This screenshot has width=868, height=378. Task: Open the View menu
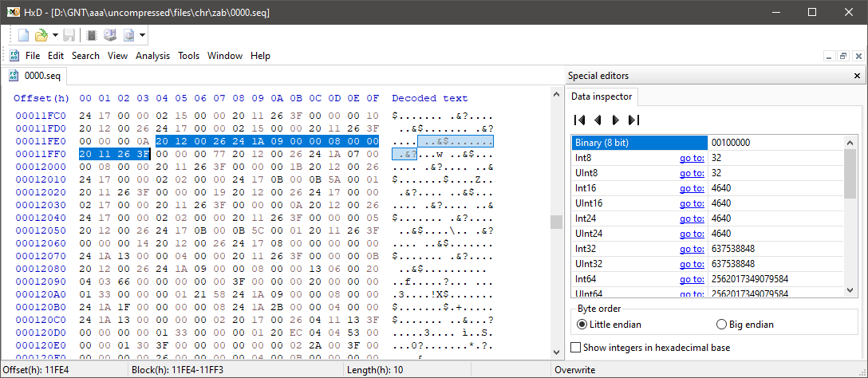coord(117,55)
